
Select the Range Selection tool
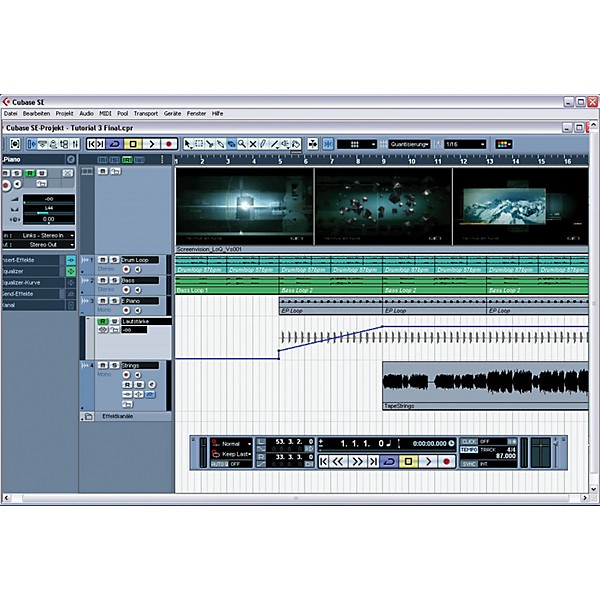point(199,144)
